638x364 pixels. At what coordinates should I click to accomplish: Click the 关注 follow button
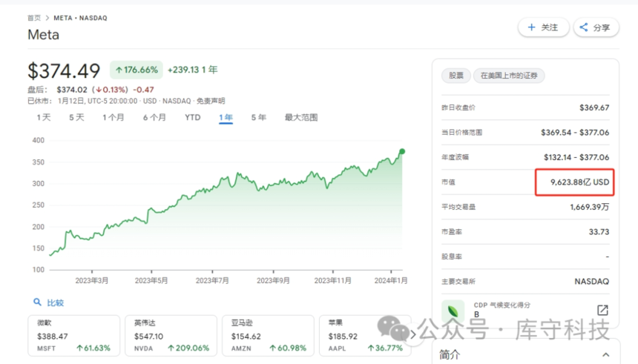543,27
